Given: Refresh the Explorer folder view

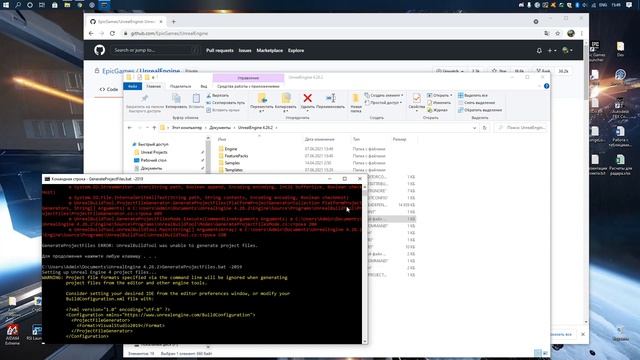Looking at the screenshot, I should 484,128.
